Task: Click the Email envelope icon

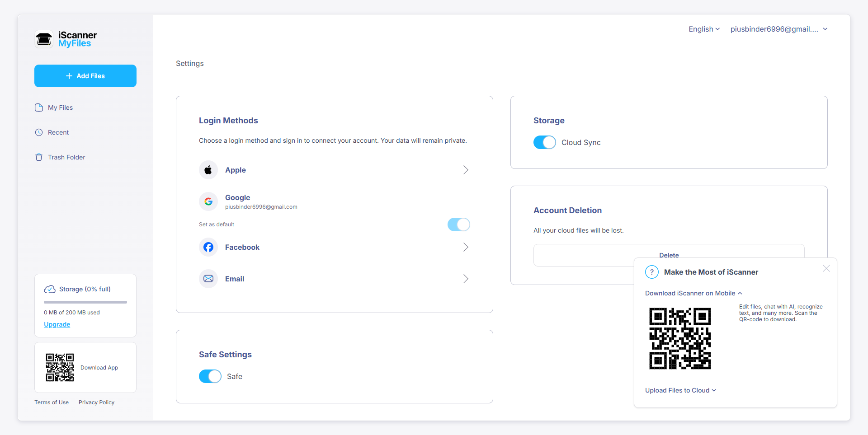Action: click(x=208, y=279)
